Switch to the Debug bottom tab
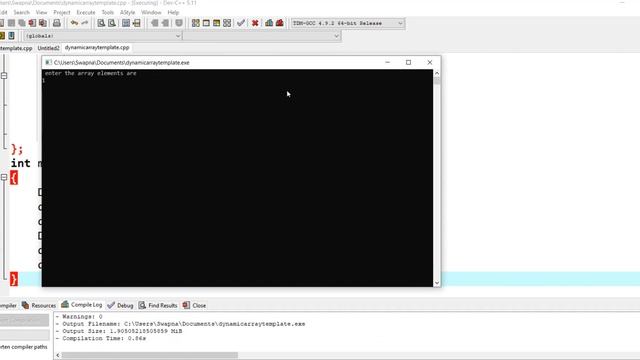This screenshot has height=360, width=640. (120, 305)
